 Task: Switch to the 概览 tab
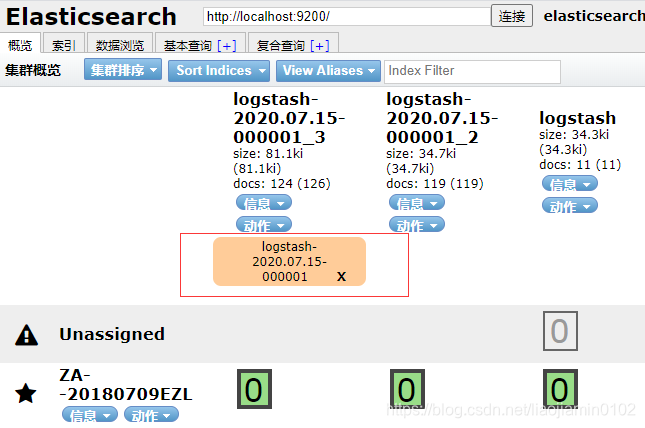20,44
